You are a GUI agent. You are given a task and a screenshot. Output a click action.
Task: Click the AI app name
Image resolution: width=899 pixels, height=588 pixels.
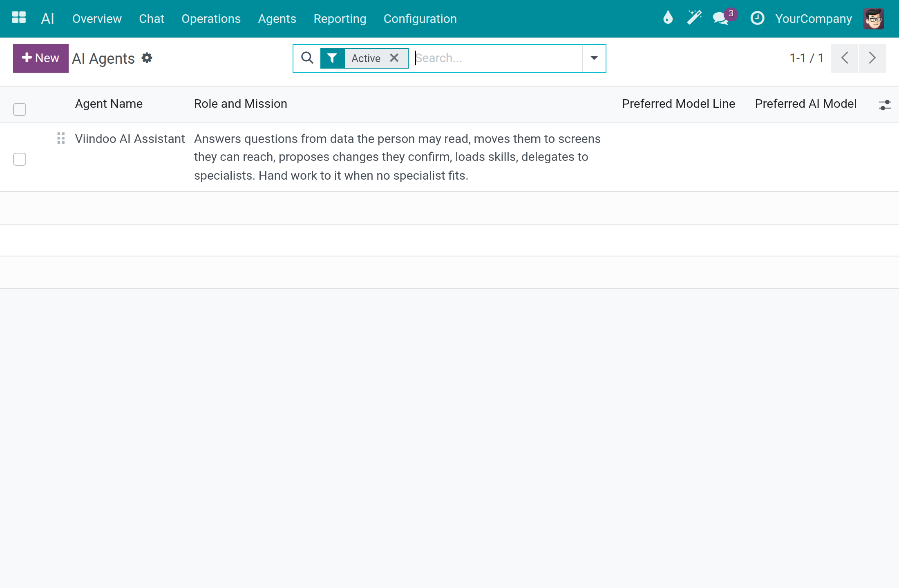click(48, 18)
